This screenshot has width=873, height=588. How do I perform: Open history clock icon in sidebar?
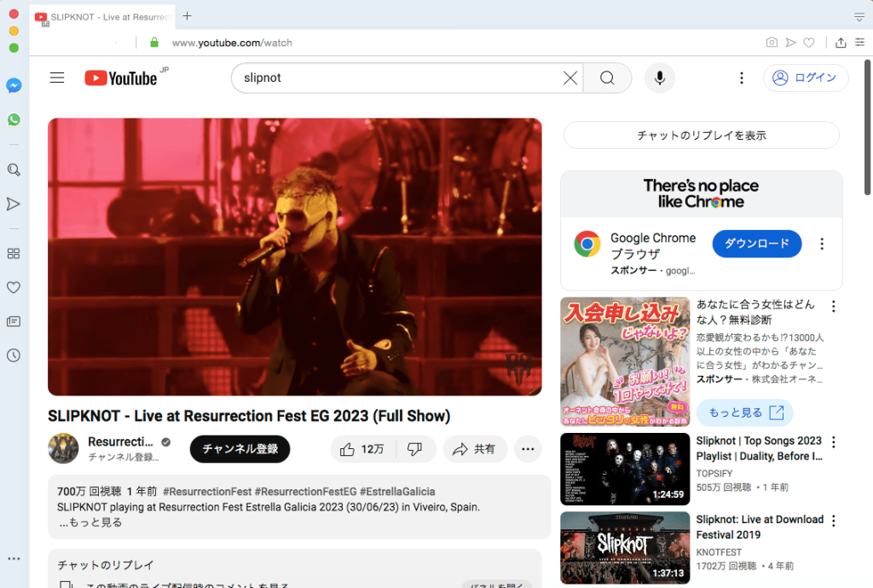(x=14, y=355)
